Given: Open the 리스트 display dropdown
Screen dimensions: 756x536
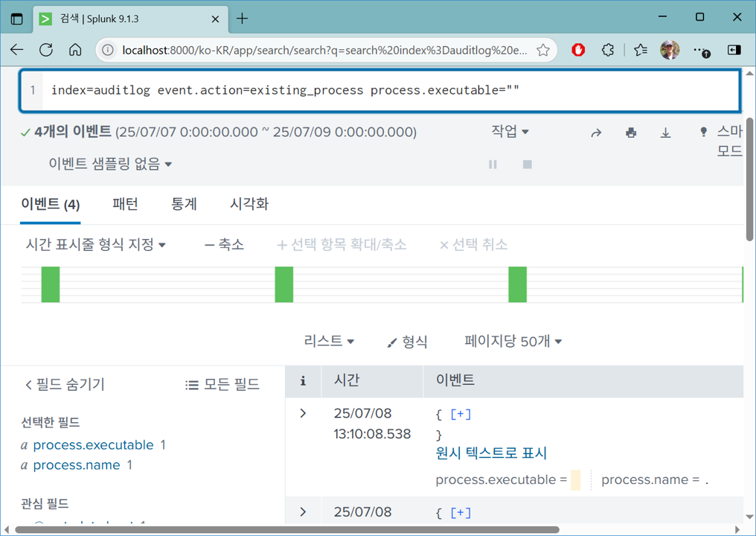Looking at the screenshot, I should coord(329,341).
